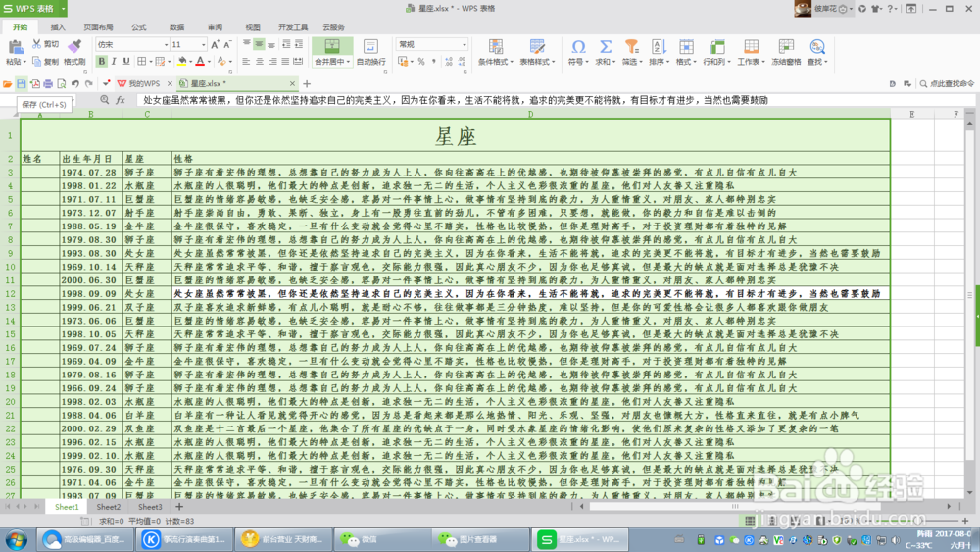Viewport: 980px width, 552px height.
Task: Switch to the 插入 (Insert) ribbon tab
Action: (58, 27)
